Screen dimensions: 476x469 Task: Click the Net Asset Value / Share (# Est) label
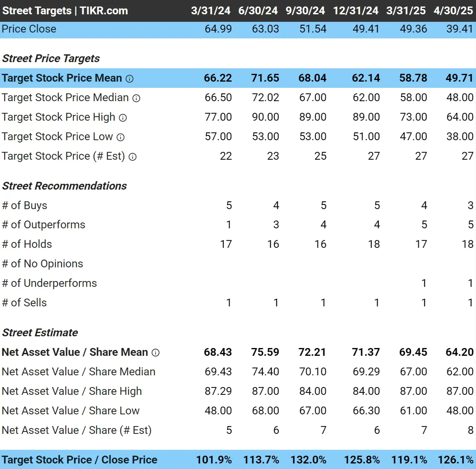77,430
